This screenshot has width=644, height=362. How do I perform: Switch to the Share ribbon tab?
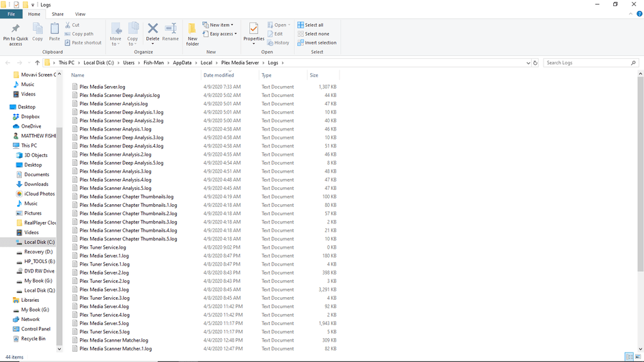[57, 14]
